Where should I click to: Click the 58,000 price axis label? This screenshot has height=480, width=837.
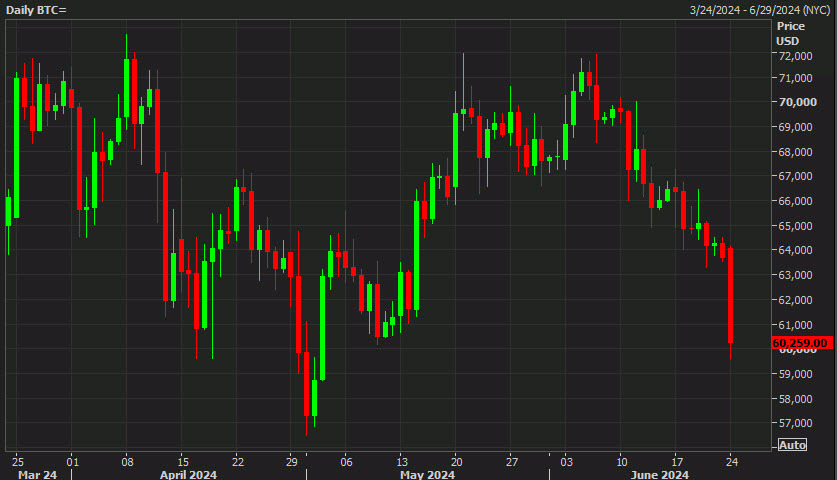(795, 399)
